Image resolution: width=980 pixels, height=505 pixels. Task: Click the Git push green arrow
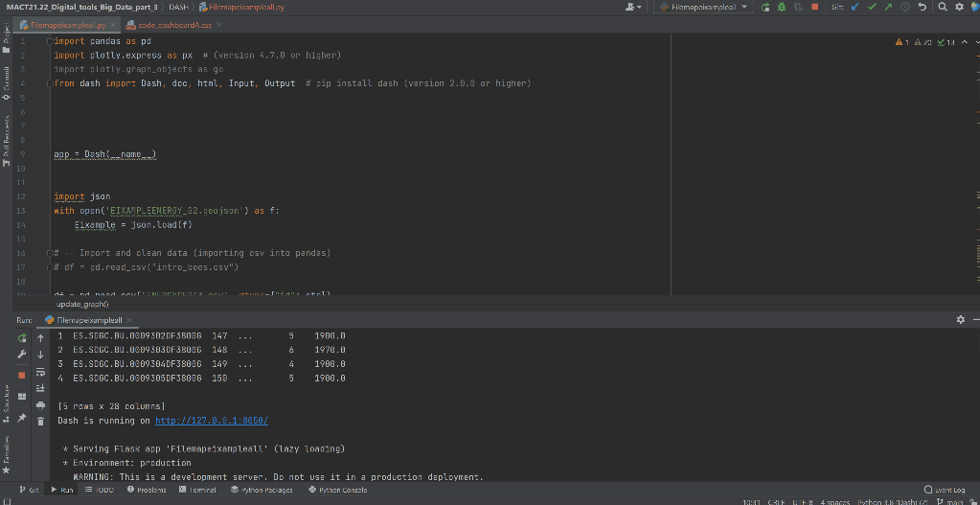[x=887, y=7]
